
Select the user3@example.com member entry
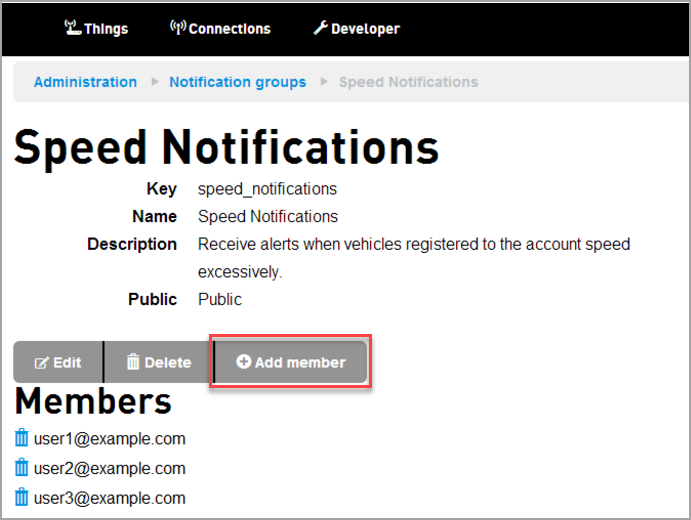point(109,498)
